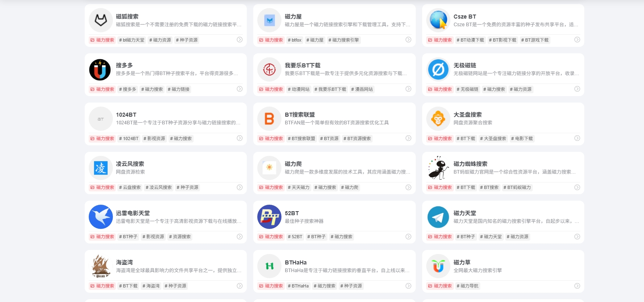Click the 1024BT grey logo
The height and width of the screenshot is (302, 644).
point(100,119)
